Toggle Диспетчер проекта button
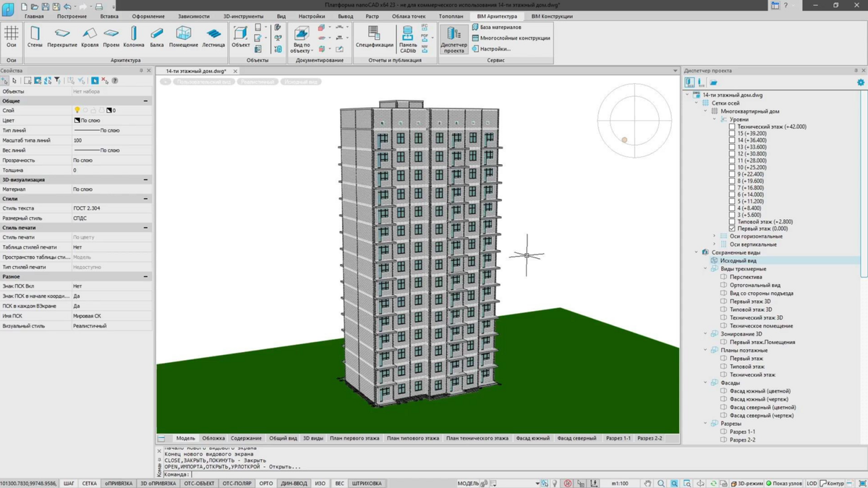This screenshot has height=488, width=868. pyautogui.click(x=454, y=39)
